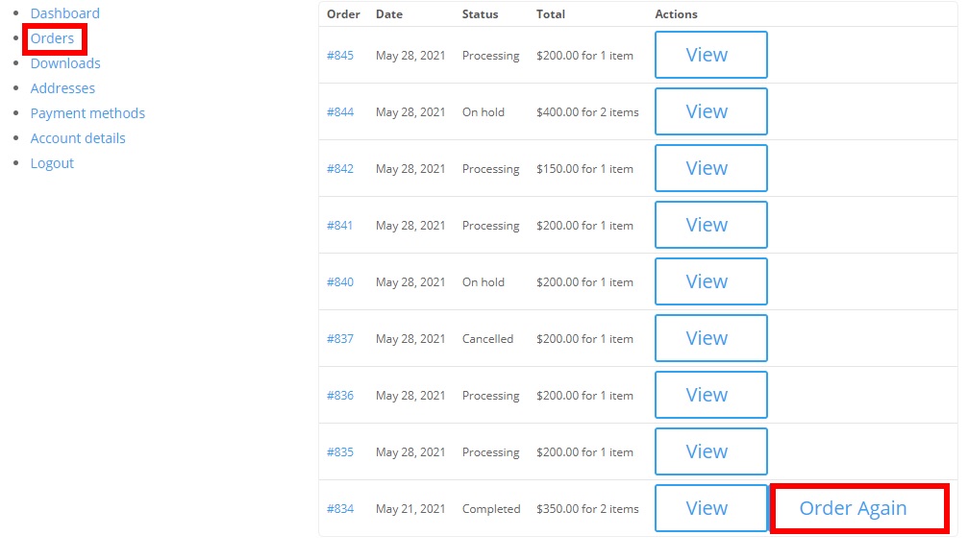
Task: View on-hold order #840
Action: coord(711,281)
